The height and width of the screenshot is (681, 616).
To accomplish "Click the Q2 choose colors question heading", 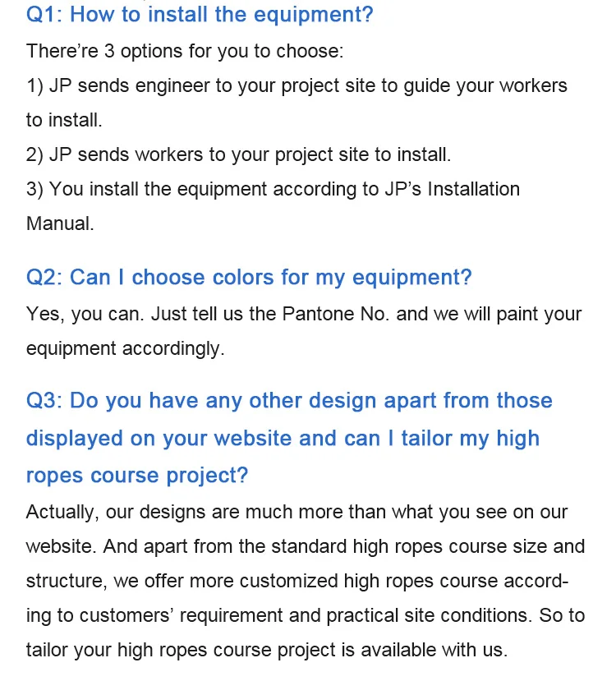I will tap(249, 278).
